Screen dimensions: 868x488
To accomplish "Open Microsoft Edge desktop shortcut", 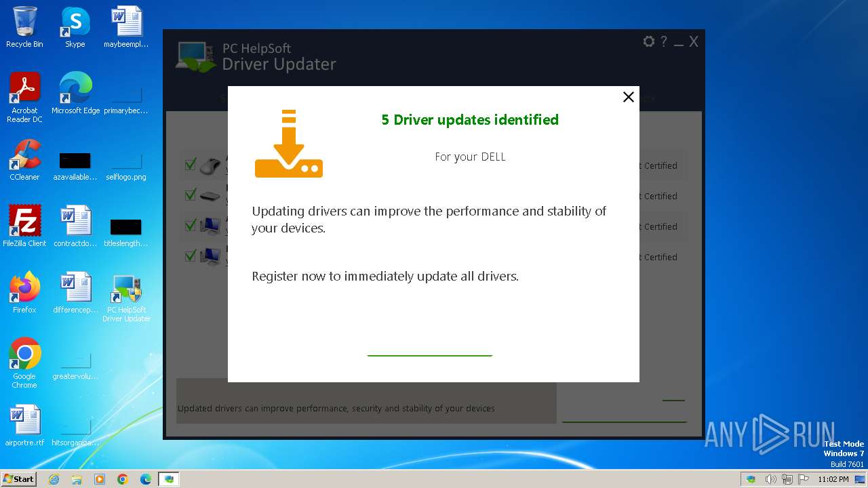I will pyautogui.click(x=75, y=94).
